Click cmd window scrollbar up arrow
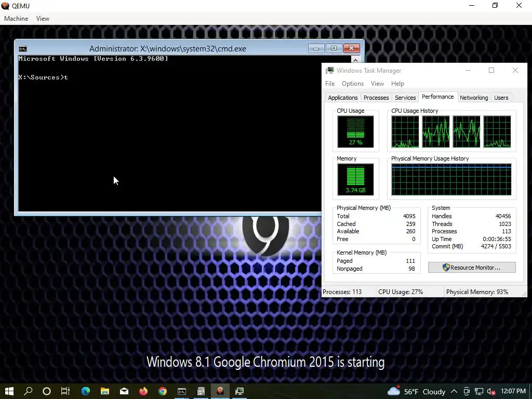The height and width of the screenshot is (399, 532). (355, 60)
